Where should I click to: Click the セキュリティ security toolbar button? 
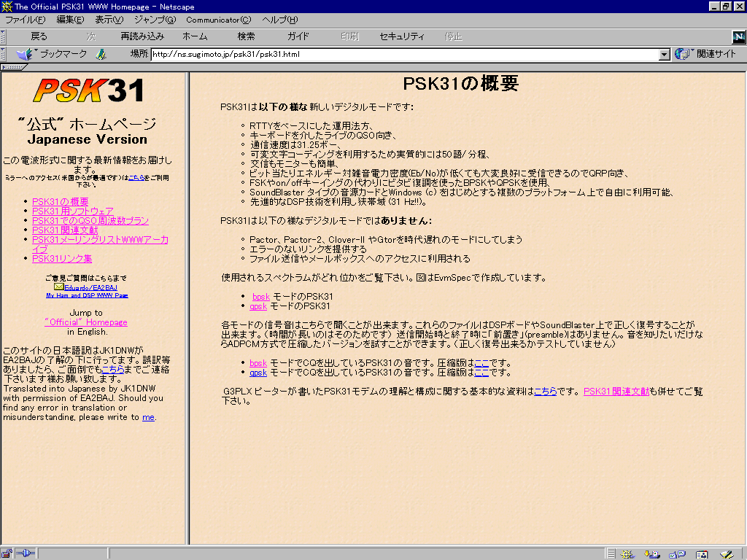click(x=402, y=36)
